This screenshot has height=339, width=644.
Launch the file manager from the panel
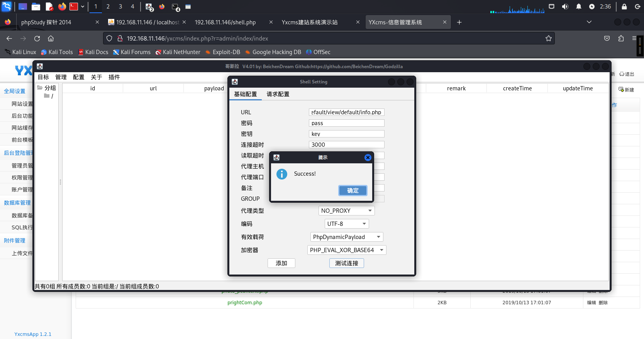pyautogui.click(x=36, y=7)
